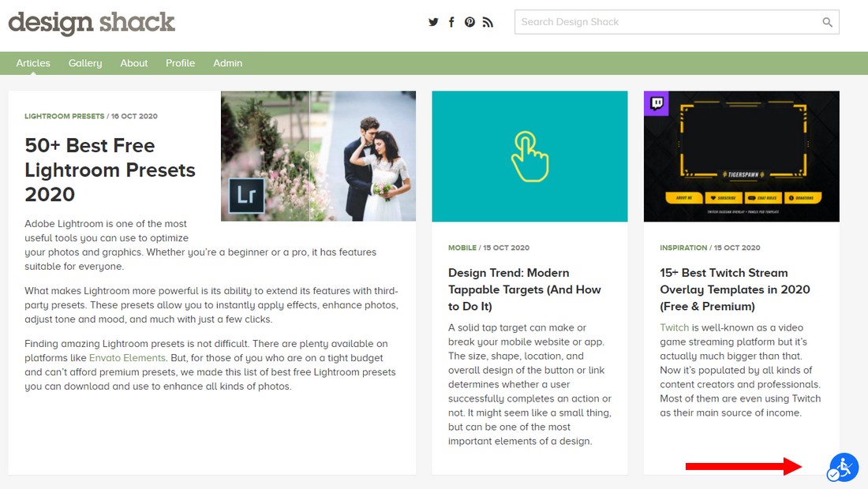
Task: Click the 'Adobe Lightroom is one of the most' paragraph
Action: (200, 245)
